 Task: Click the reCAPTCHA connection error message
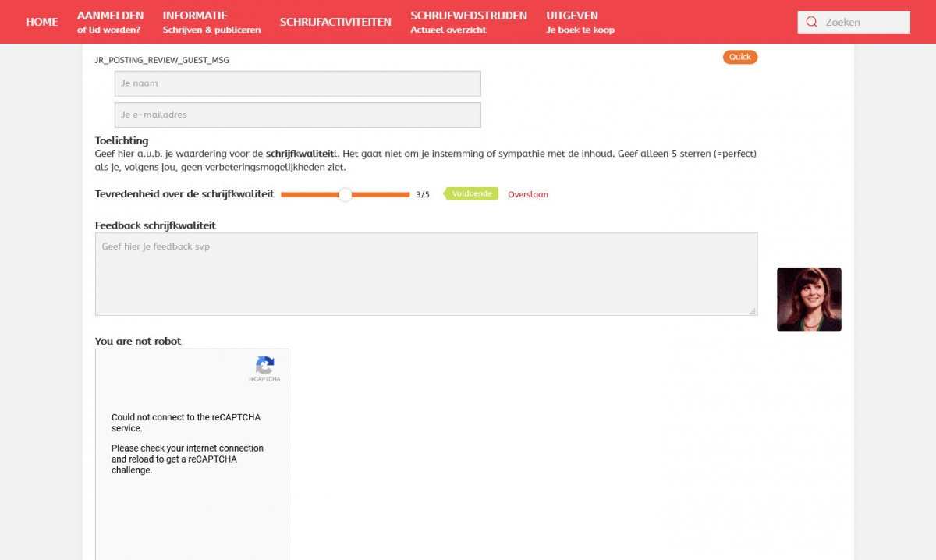click(187, 423)
